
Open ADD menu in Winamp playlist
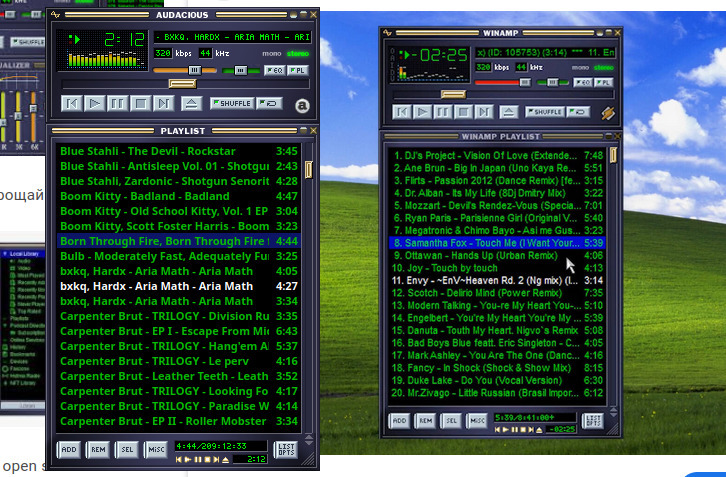[400, 421]
